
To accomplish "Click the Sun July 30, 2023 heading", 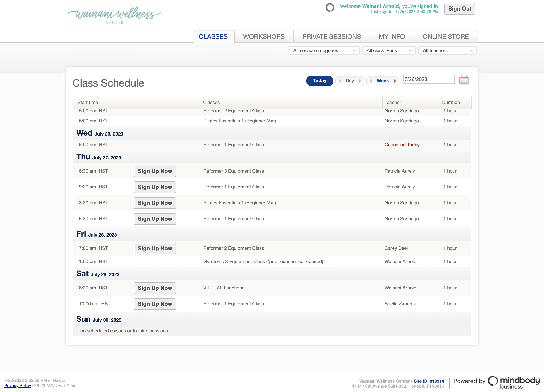I will click(x=99, y=319).
